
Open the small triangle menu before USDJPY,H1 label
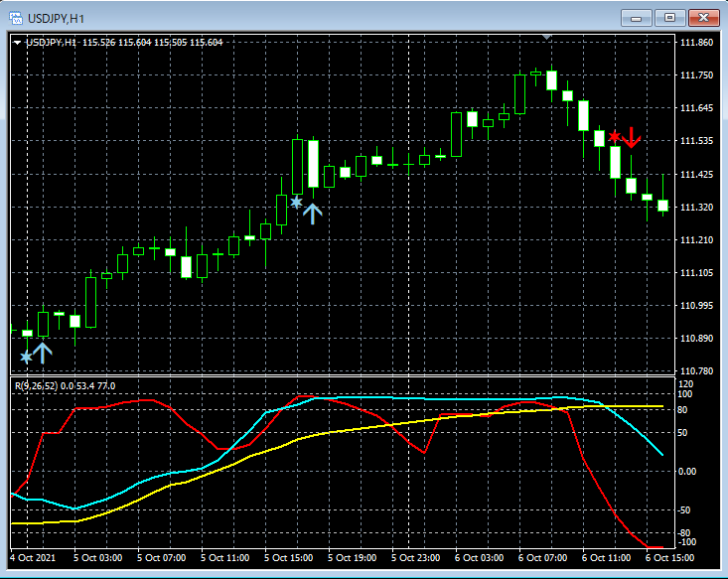tap(17, 43)
